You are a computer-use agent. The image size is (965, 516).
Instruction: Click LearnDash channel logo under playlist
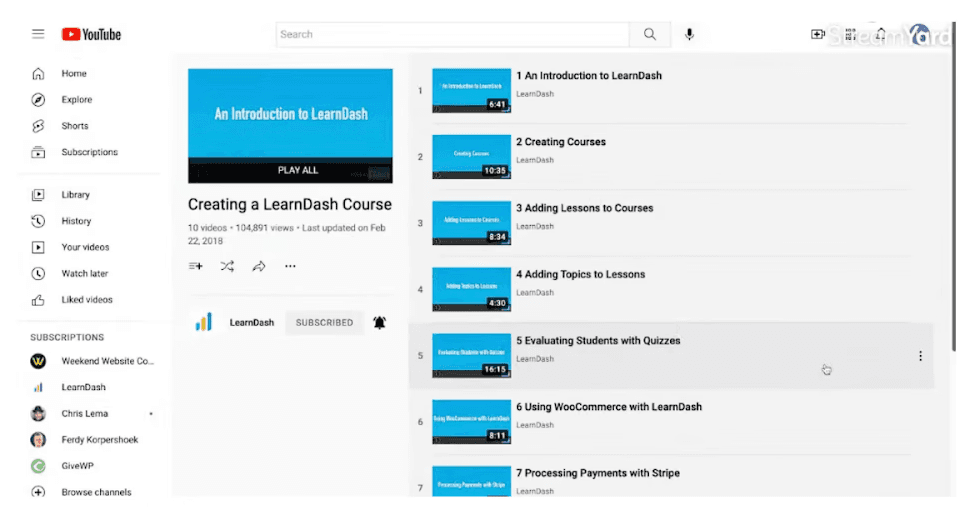204,322
